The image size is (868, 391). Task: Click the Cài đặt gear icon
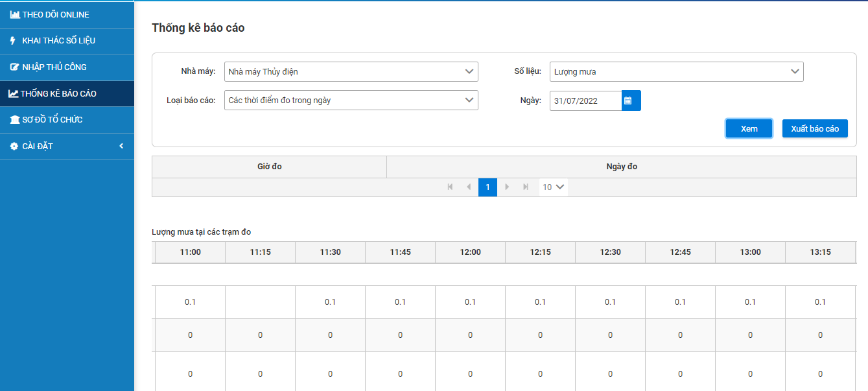(x=14, y=147)
